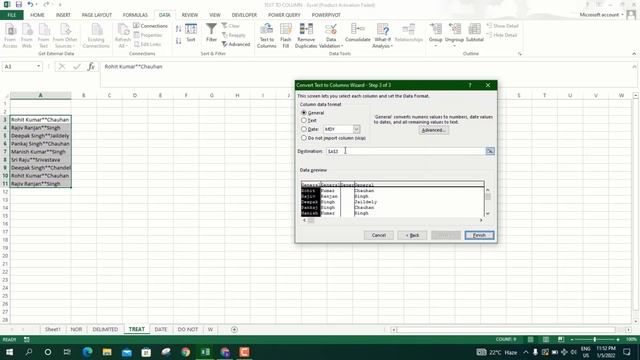Viewport: 640px width, 360px height.
Task: Click the Insert Function fx icon
Action: (91, 67)
